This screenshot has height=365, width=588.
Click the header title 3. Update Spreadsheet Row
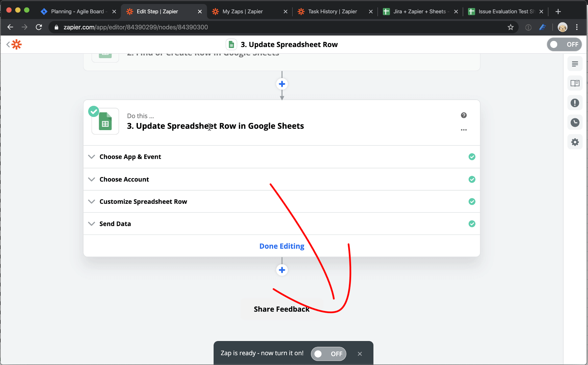(289, 45)
